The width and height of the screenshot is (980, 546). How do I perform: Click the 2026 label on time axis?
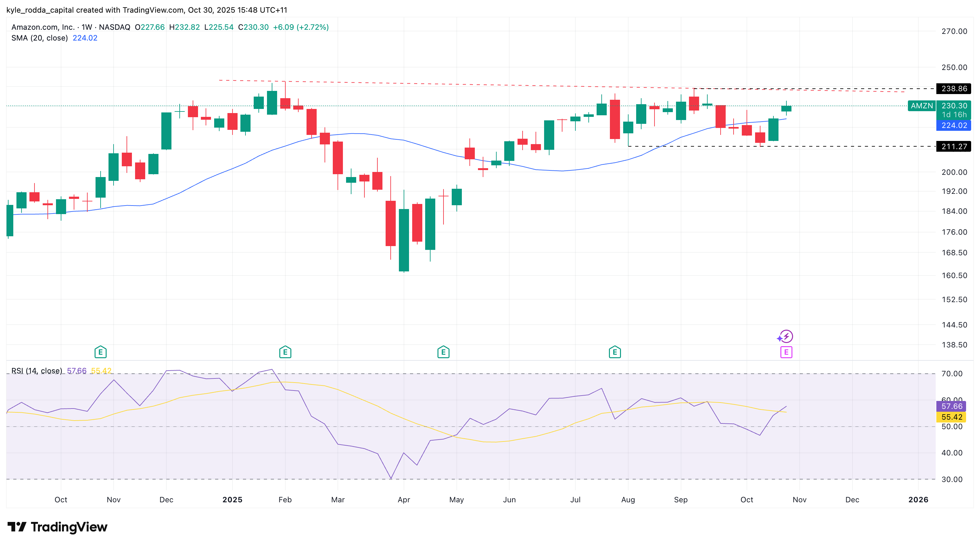918,499
